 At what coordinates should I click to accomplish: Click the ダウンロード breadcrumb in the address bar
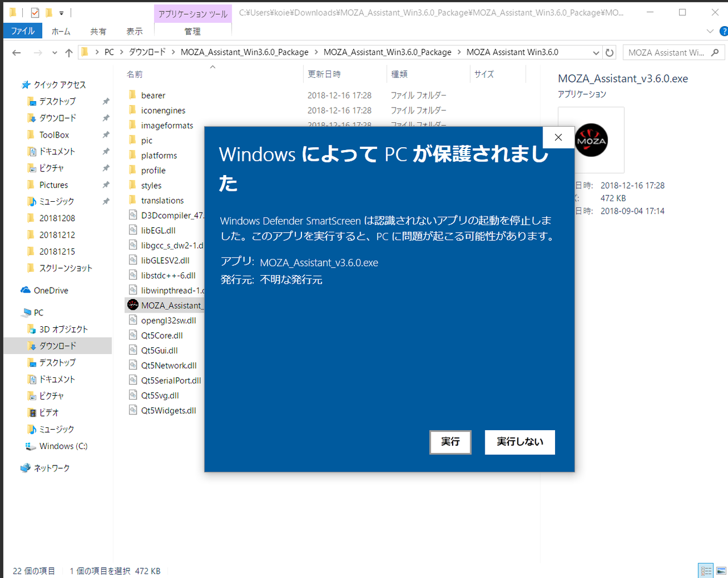tap(147, 52)
